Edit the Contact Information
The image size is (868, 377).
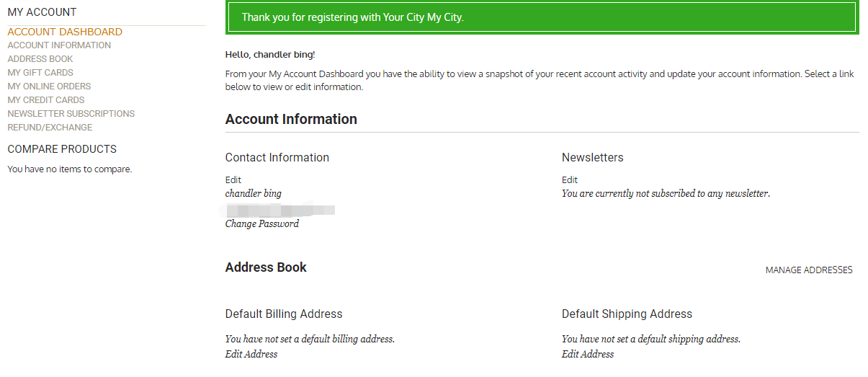coord(233,179)
